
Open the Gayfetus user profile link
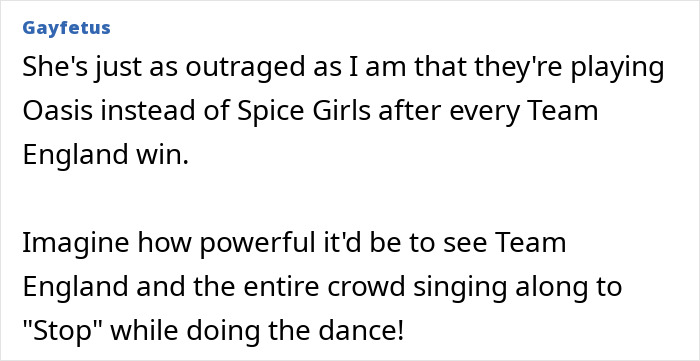coord(66,28)
